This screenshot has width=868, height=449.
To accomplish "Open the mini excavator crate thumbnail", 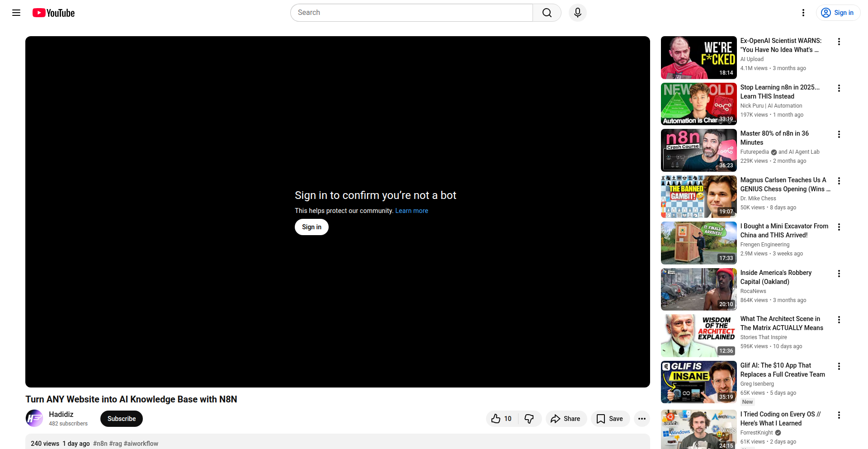I will pyautogui.click(x=699, y=243).
